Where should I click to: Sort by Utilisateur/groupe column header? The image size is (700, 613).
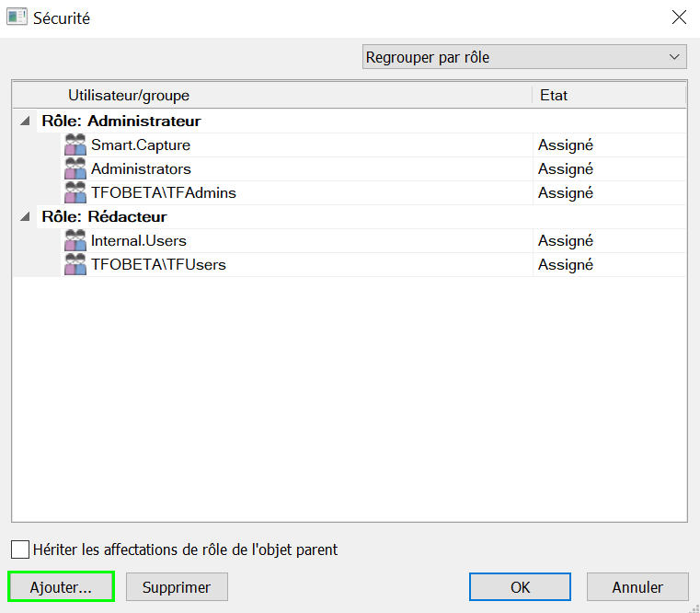pos(272,95)
